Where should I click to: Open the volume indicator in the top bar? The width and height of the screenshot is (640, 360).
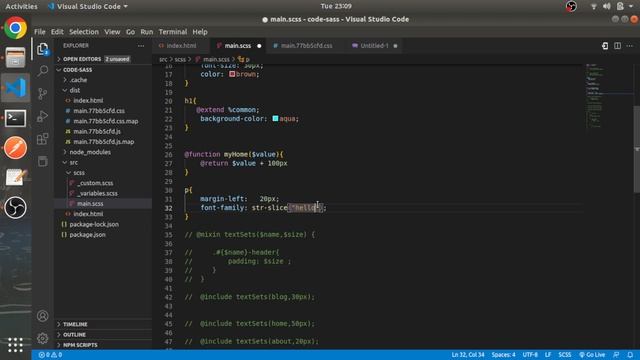[x=607, y=6]
